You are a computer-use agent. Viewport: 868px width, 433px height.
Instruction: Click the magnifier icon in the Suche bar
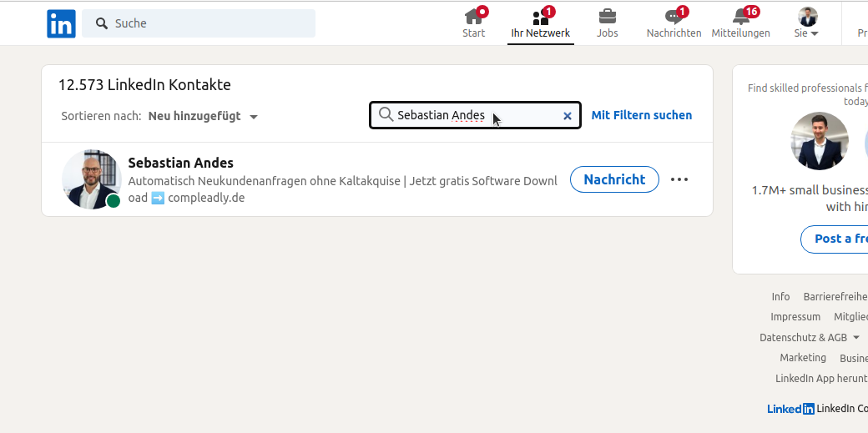tap(101, 23)
